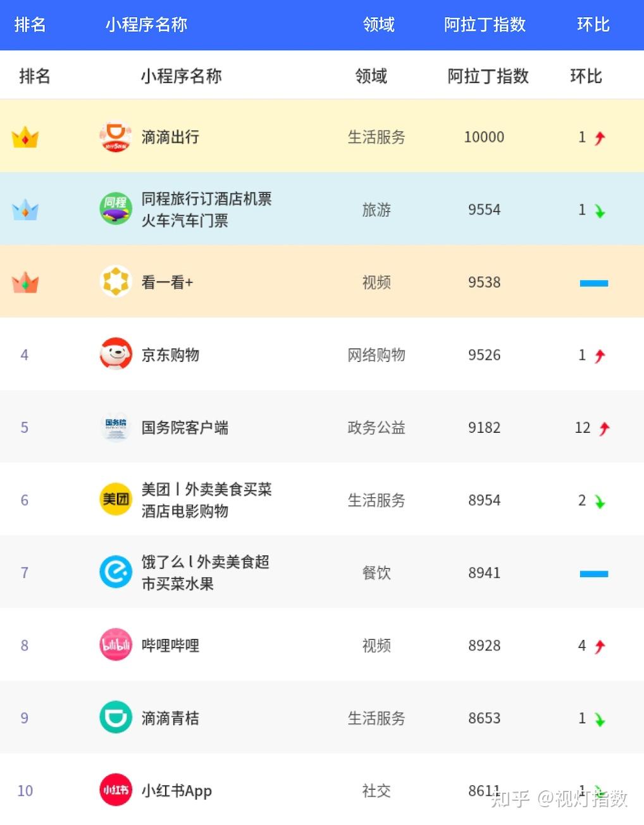Screen dimensions: 644x825
Task: Select the 看一看+ yellow hexagon icon
Action: pos(116,282)
